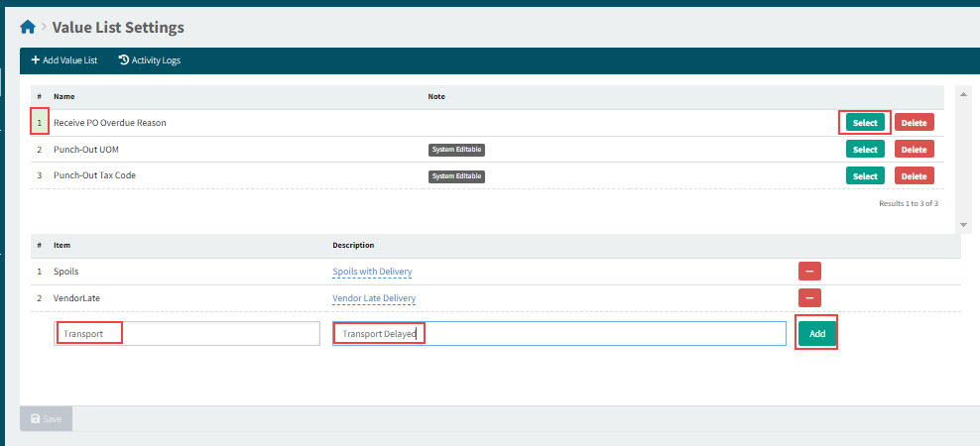Remove the Spoils item with minus icon

pyautogui.click(x=809, y=272)
